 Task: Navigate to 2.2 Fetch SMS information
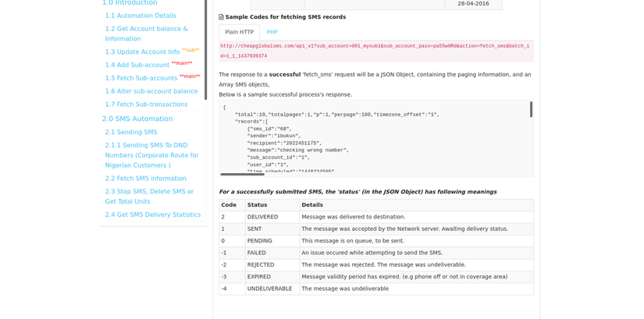pos(146,178)
